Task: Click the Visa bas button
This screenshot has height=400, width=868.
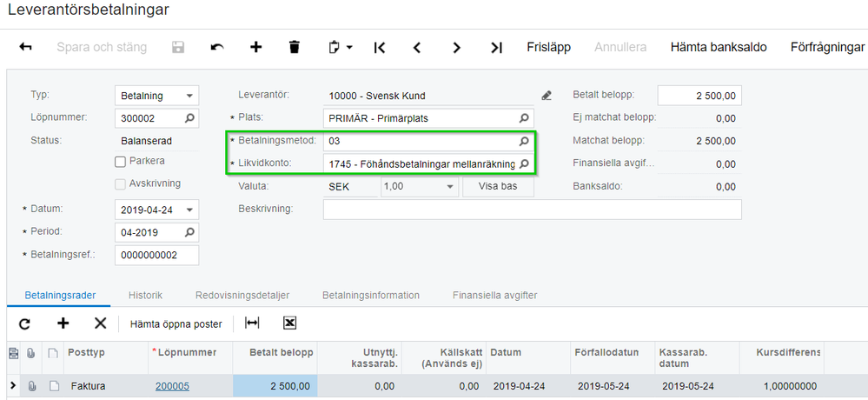Action: pos(498,187)
